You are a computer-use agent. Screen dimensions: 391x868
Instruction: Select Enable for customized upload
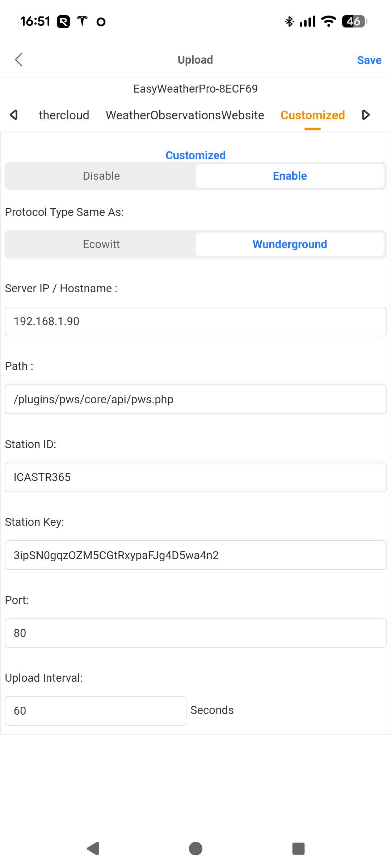click(x=290, y=176)
